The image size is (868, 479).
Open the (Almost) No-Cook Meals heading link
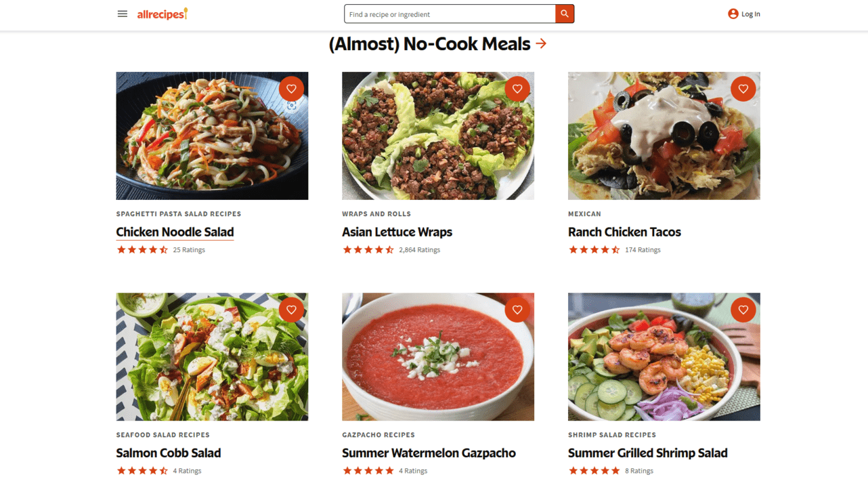[429, 44]
